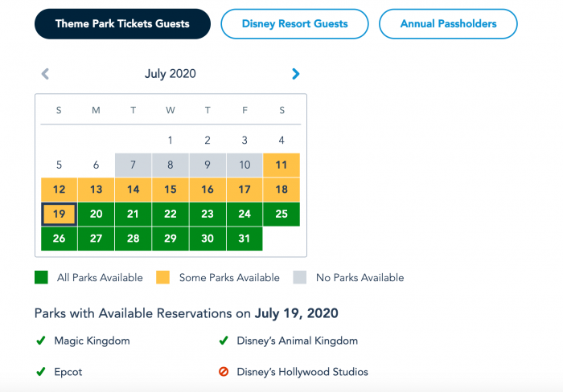Click the green All Parks Available legend swatch
The height and width of the screenshot is (392, 563).
pyautogui.click(x=41, y=278)
